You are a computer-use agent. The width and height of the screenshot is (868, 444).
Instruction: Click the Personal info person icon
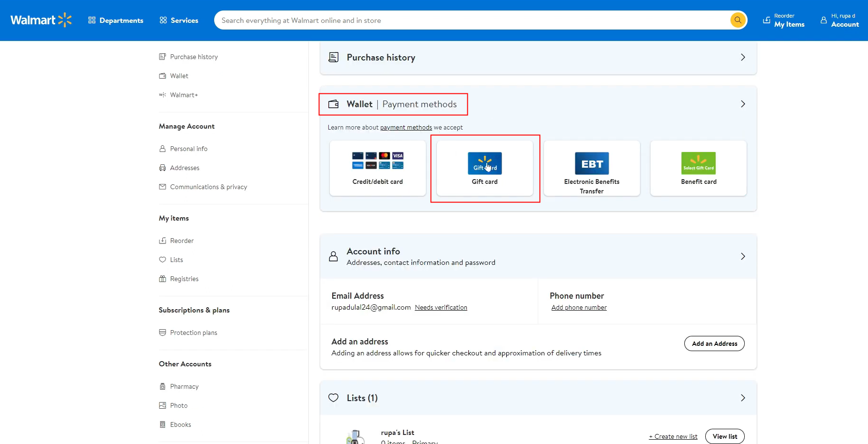coord(162,149)
